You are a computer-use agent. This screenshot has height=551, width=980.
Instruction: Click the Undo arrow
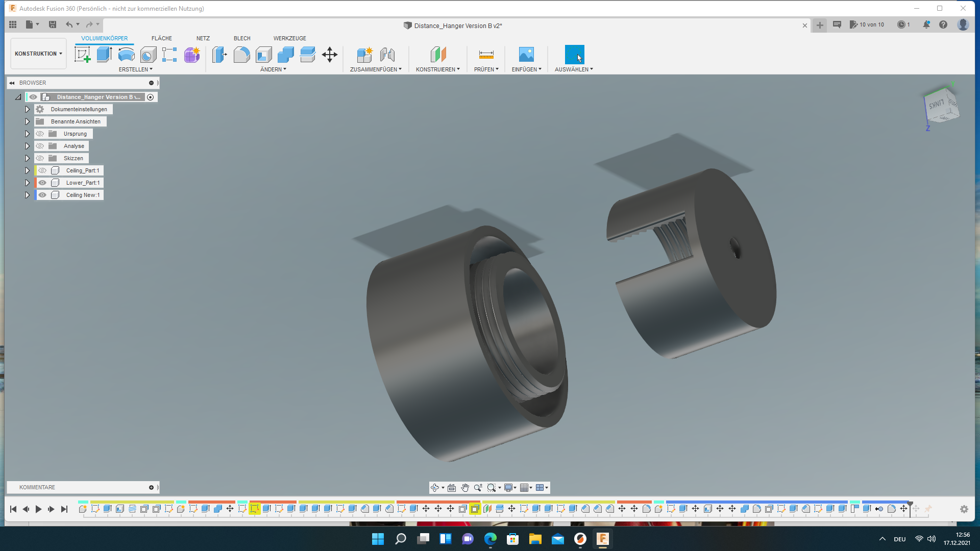coord(69,24)
